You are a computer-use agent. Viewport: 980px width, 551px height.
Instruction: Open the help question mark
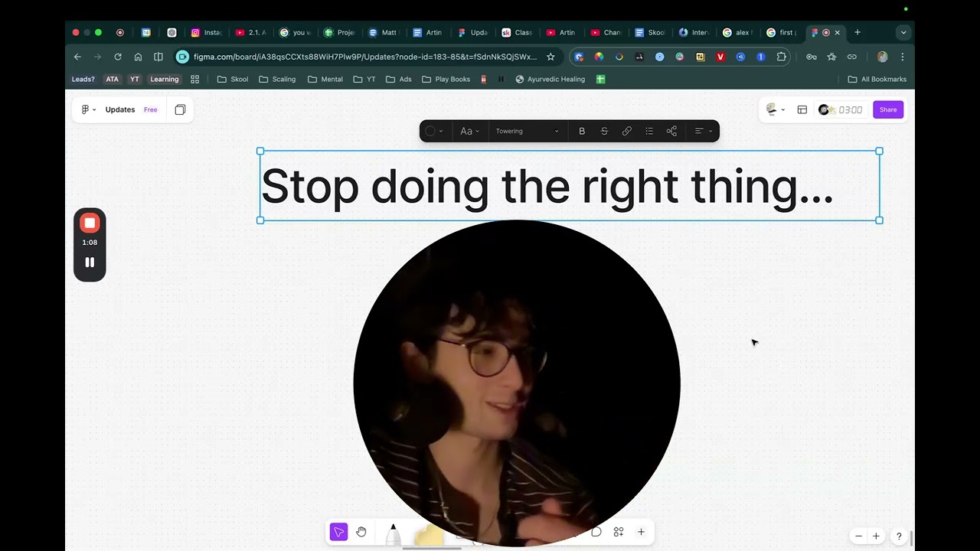click(x=899, y=536)
